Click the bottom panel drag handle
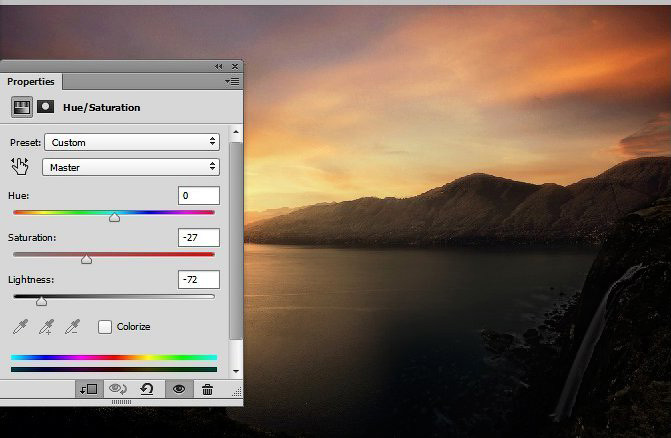Screen dimensions: 671x438 [x=122, y=402]
